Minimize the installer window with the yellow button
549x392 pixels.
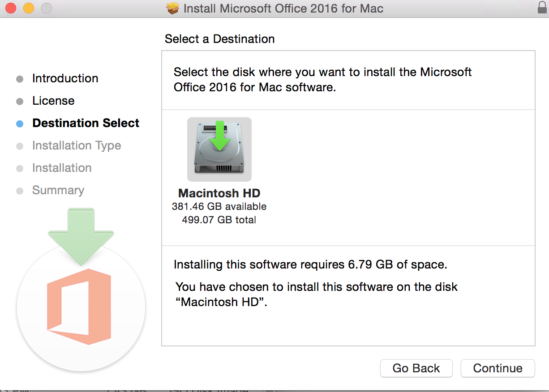(29, 8)
